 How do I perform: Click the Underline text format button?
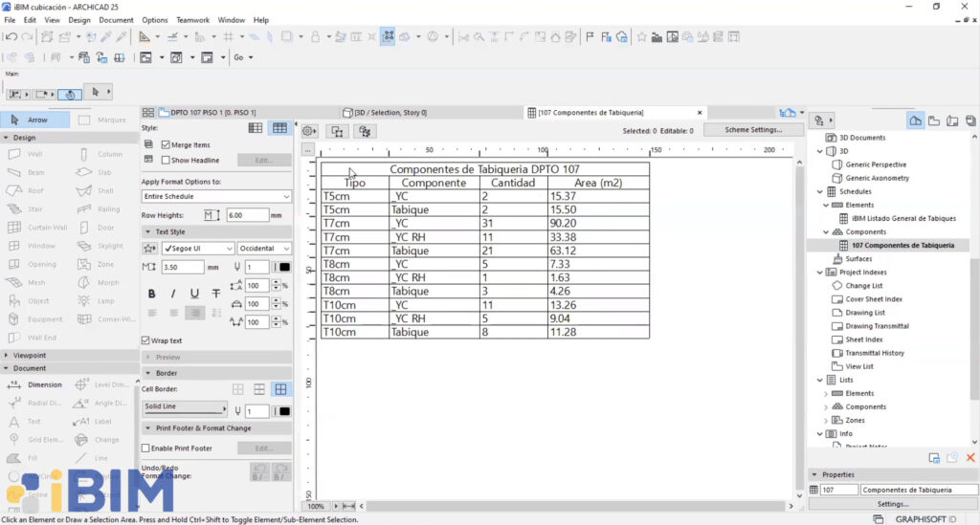click(x=194, y=294)
